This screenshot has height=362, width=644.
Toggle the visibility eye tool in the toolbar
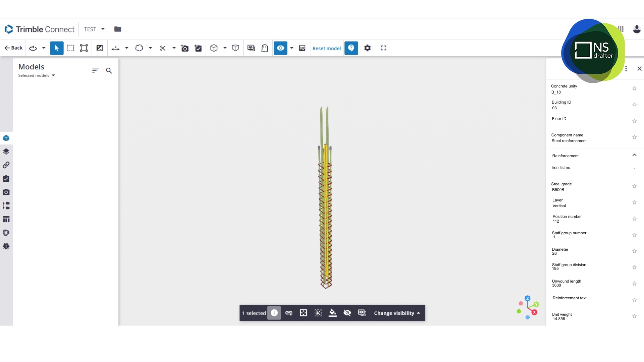[280, 48]
